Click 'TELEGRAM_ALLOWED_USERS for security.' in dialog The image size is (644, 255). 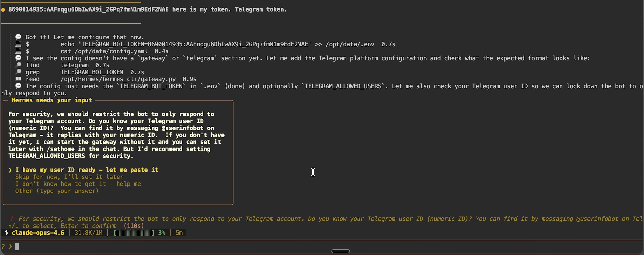click(x=71, y=156)
